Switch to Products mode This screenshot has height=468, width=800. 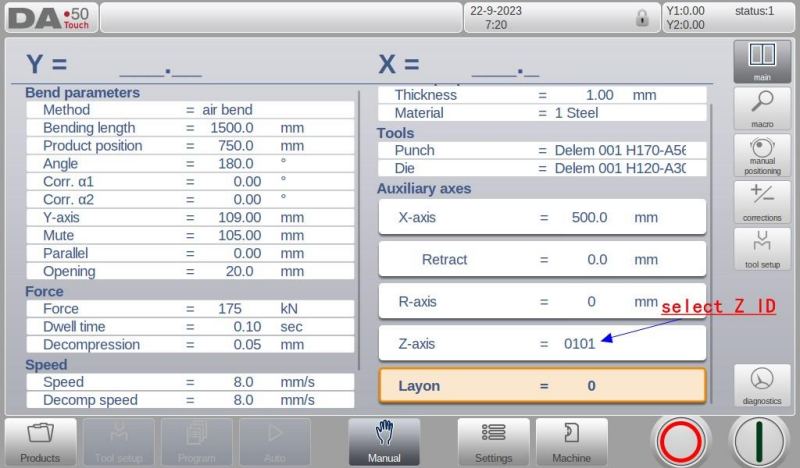pyautogui.click(x=40, y=441)
